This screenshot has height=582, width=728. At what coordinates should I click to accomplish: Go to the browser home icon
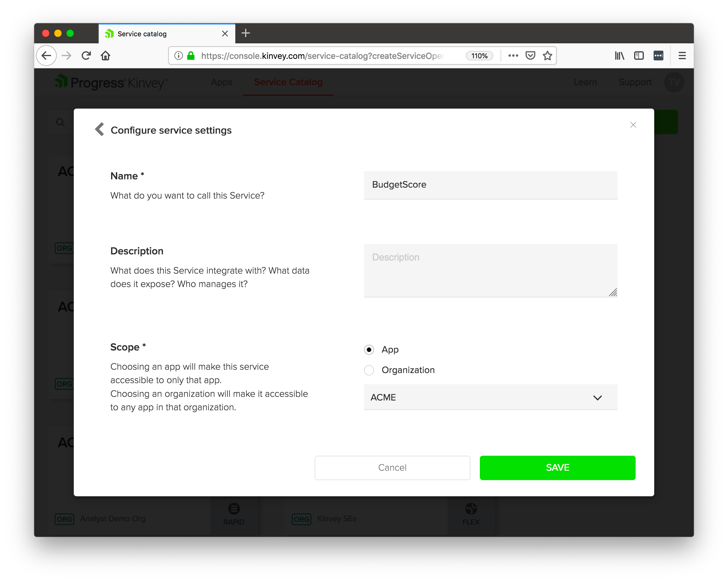pyautogui.click(x=106, y=56)
